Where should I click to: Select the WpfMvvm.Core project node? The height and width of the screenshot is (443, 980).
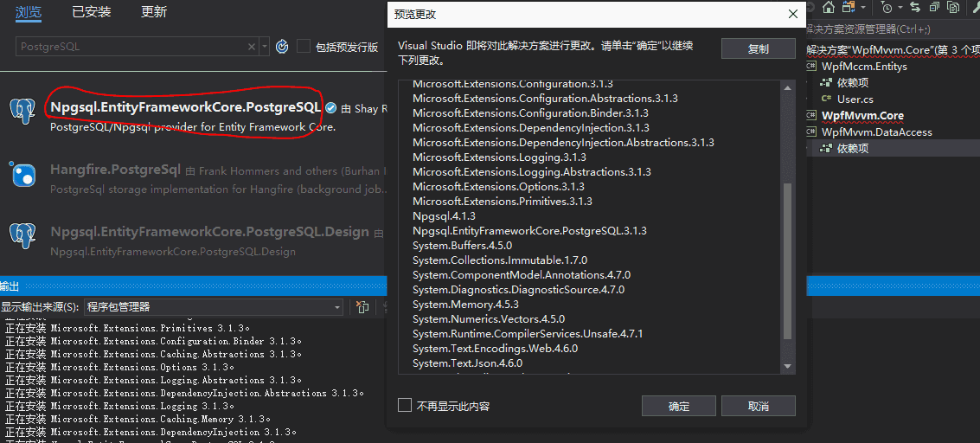[862, 116]
